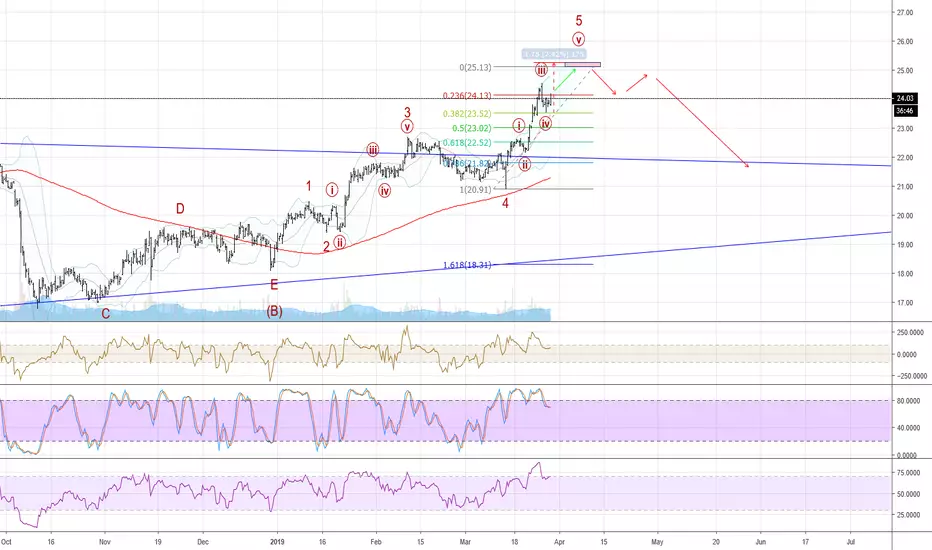
Task: Click the 19.00 price axis label
Action: (905, 245)
